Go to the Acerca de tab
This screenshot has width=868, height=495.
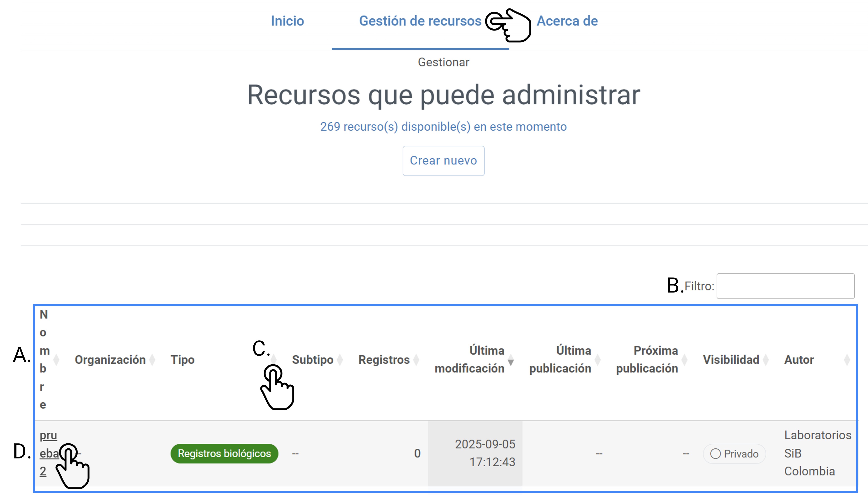click(x=567, y=21)
